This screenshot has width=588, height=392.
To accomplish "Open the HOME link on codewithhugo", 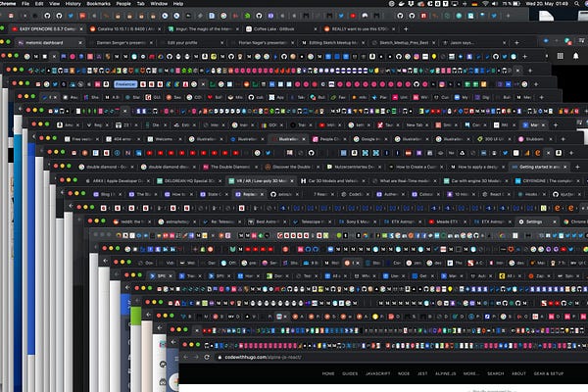I will [328, 373].
